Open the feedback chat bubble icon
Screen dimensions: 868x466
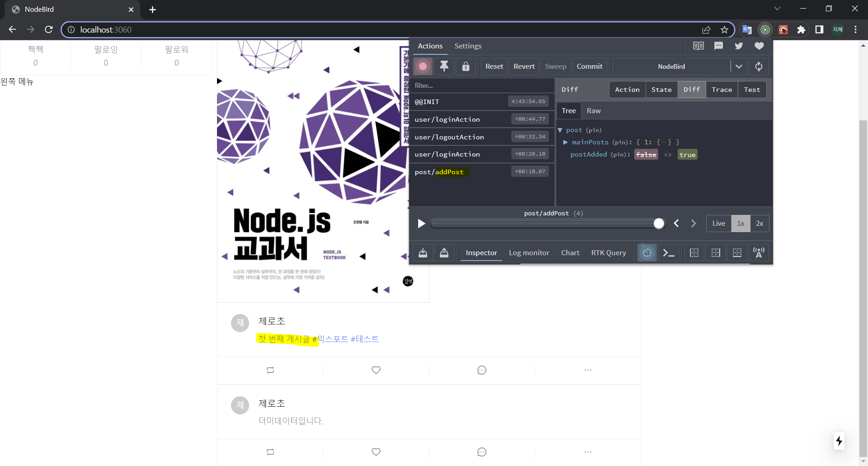click(x=718, y=46)
